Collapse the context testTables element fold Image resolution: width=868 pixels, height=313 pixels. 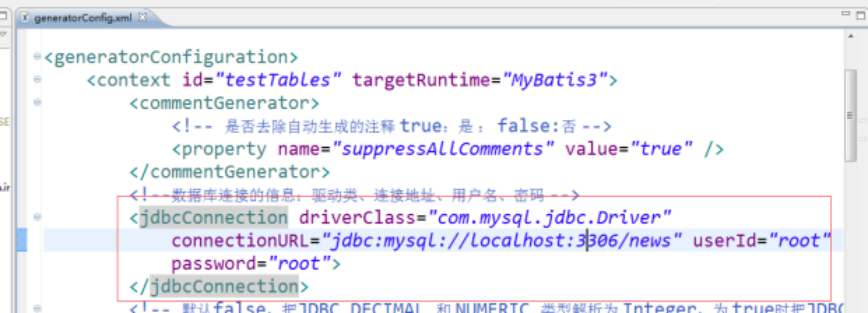tap(37, 79)
